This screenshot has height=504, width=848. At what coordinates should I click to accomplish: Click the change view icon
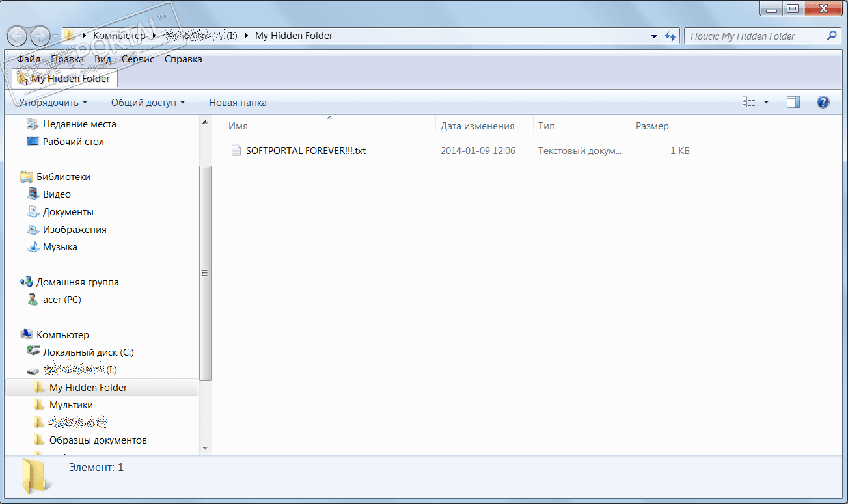coord(749,102)
